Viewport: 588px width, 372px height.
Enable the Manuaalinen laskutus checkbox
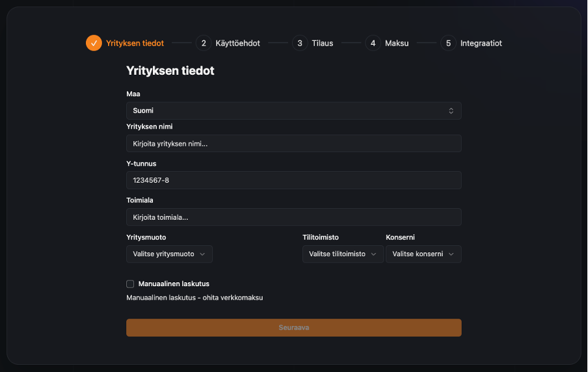130,284
